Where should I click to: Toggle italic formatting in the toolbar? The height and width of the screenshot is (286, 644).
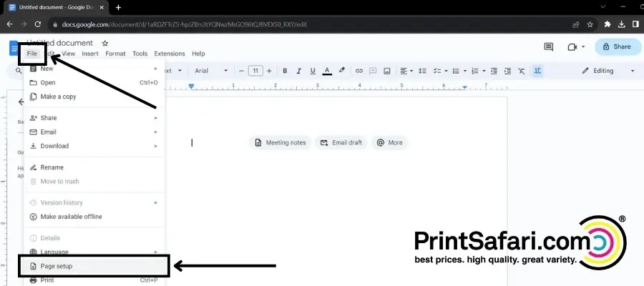[298, 71]
